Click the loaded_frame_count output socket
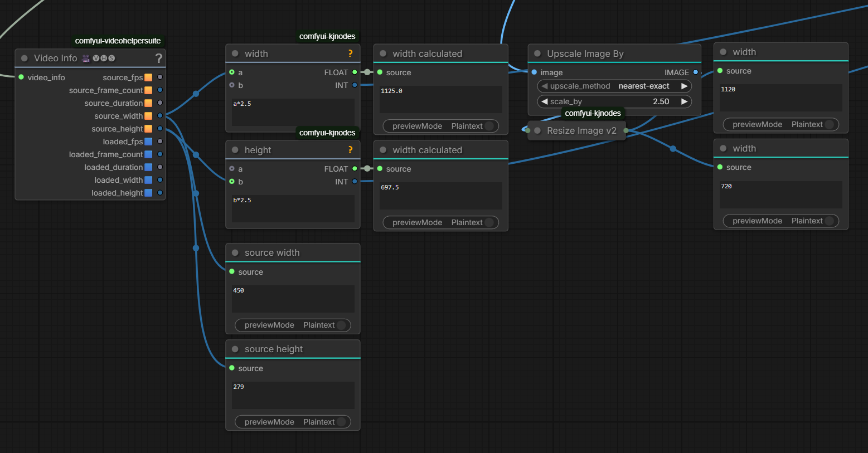This screenshot has height=453, width=868. tap(160, 154)
